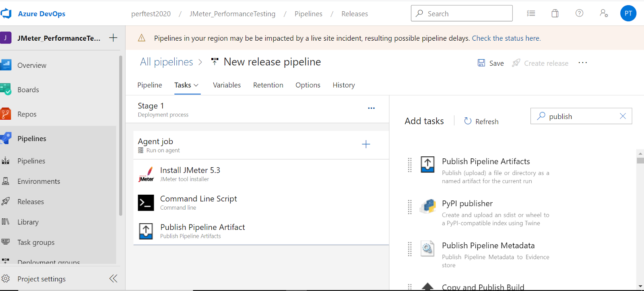Open the Marketplace shopping bag icon
This screenshot has height=291, width=644.
coord(555,13)
